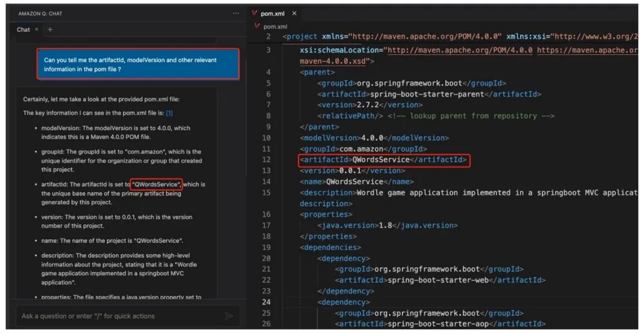
Task: Click the opening parent tag on line 4
Action: (x=317, y=72)
